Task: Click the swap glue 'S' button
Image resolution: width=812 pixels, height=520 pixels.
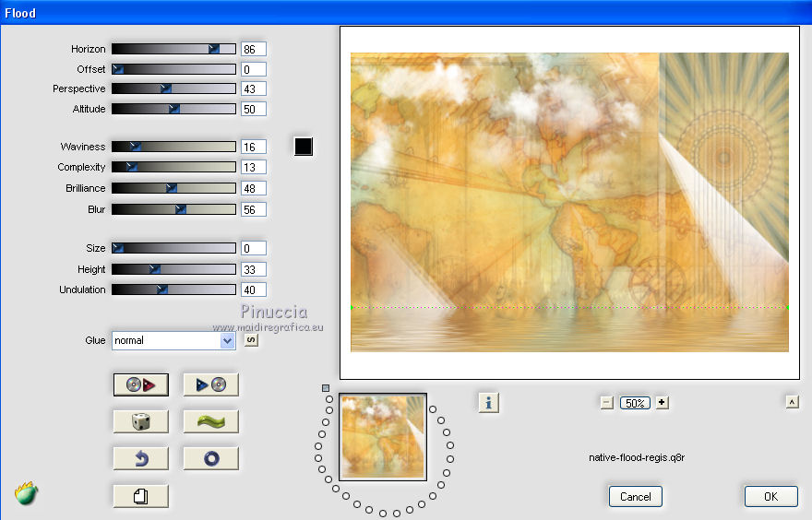Action: 251,340
